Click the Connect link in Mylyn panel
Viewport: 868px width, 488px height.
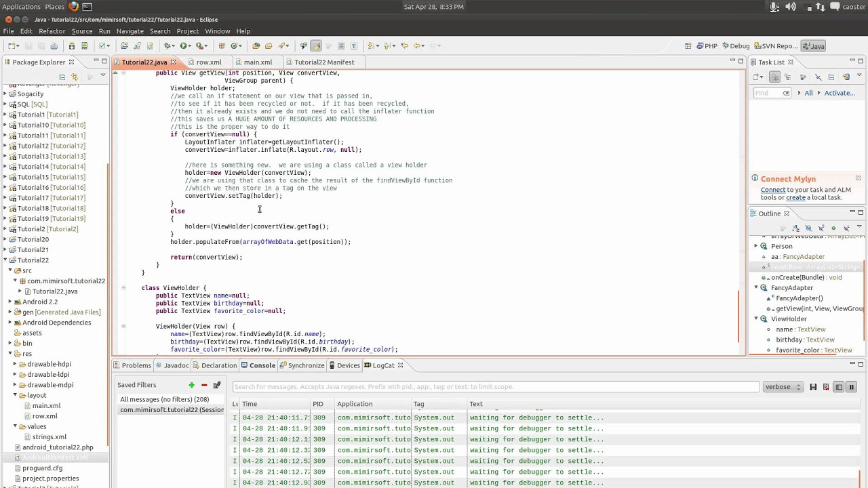click(x=772, y=190)
